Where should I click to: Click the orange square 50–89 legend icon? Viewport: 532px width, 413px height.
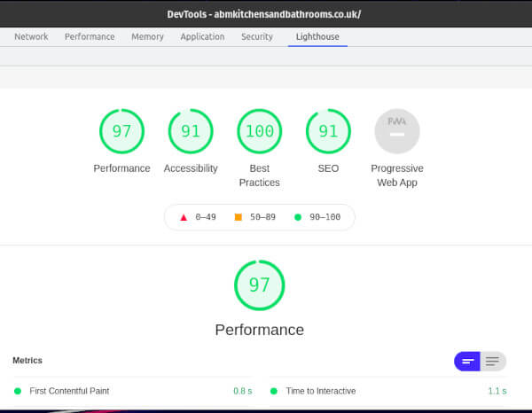[239, 217]
